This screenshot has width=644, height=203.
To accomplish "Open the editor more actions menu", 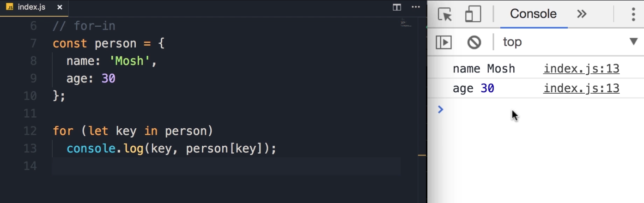I will pyautogui.click(x=416, y=7).
